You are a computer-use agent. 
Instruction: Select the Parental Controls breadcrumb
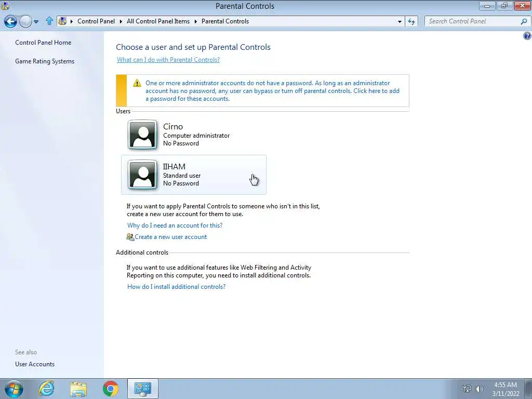(x=225, y=21)
